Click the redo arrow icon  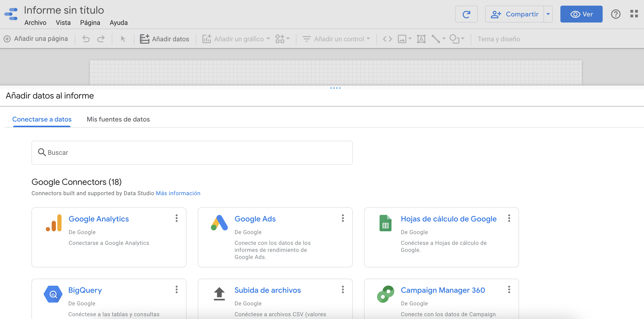101,39
